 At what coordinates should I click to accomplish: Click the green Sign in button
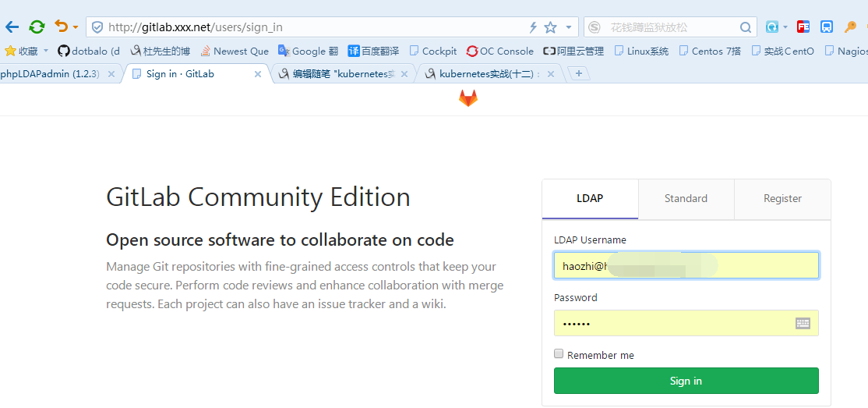coord(686,381)
